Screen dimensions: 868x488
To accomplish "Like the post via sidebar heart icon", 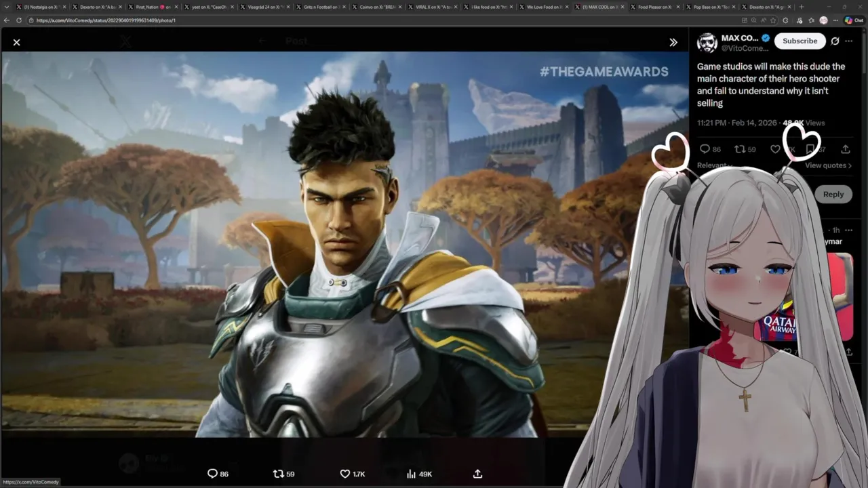I will pos(775,149).
